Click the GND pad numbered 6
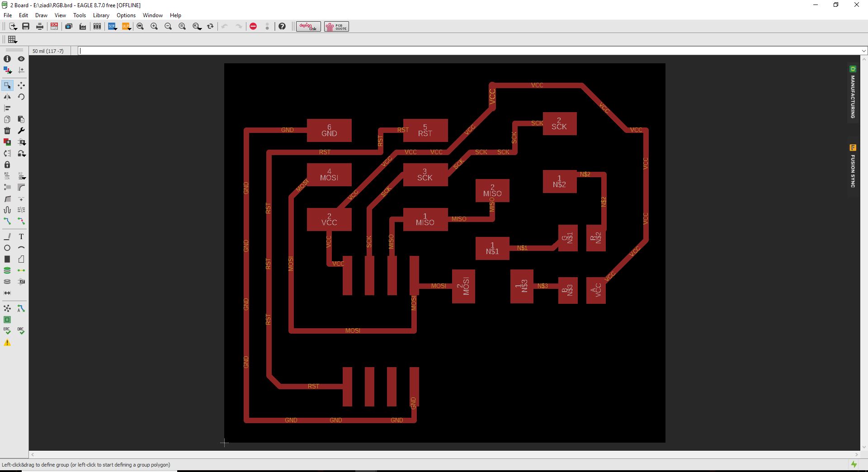The image size is (868, 472). click(x=329, y=130)
